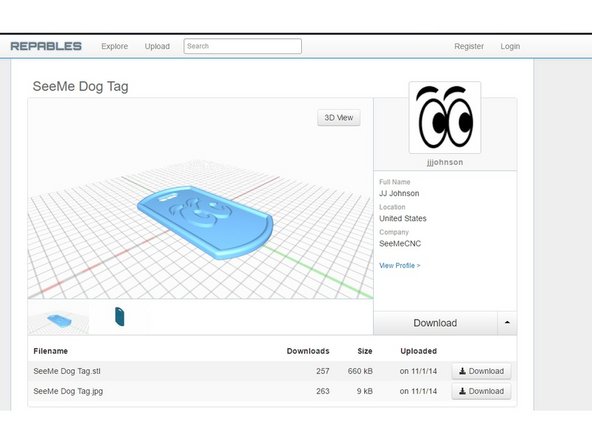Open the jjjohnson username link
Viewport: 592px width, 444px height.
click(445, 162)
